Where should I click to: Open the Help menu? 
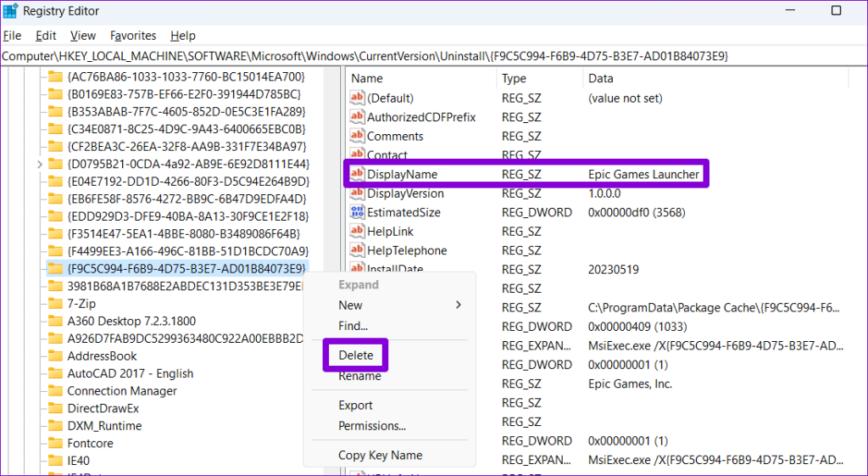point(183,36)
